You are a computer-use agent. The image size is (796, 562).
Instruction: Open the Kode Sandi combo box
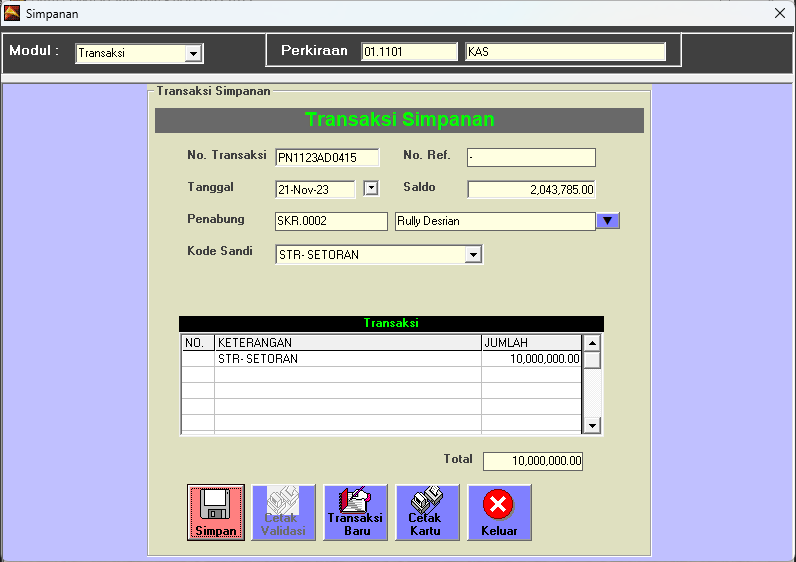click(x=473, y=255)
